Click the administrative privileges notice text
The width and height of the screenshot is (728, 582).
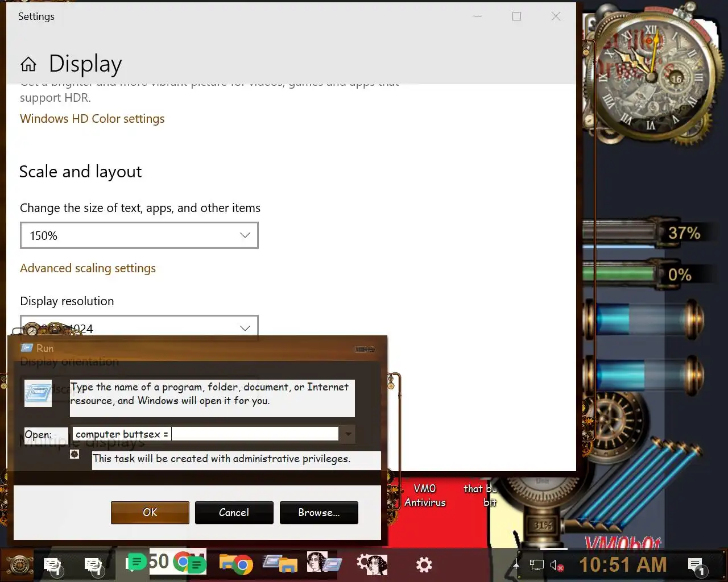tap(221, 459)
